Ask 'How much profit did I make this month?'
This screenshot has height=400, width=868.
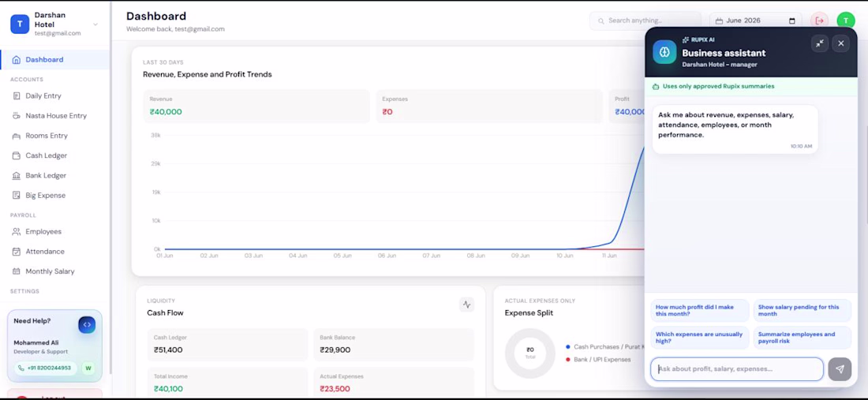700,310
